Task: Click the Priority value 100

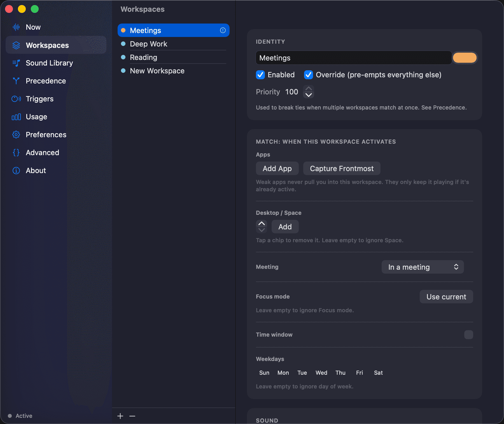Action: (x=291, y=92)
